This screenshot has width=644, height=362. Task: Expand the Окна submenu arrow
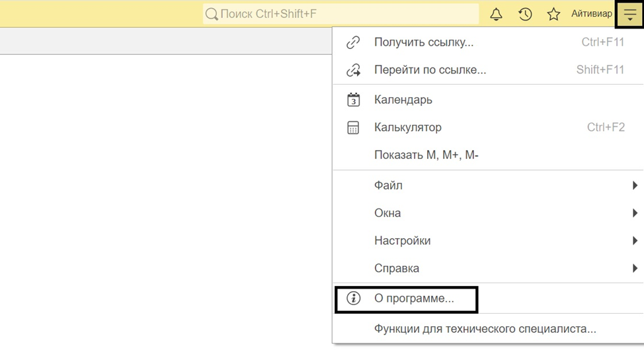tap(635, 213)
